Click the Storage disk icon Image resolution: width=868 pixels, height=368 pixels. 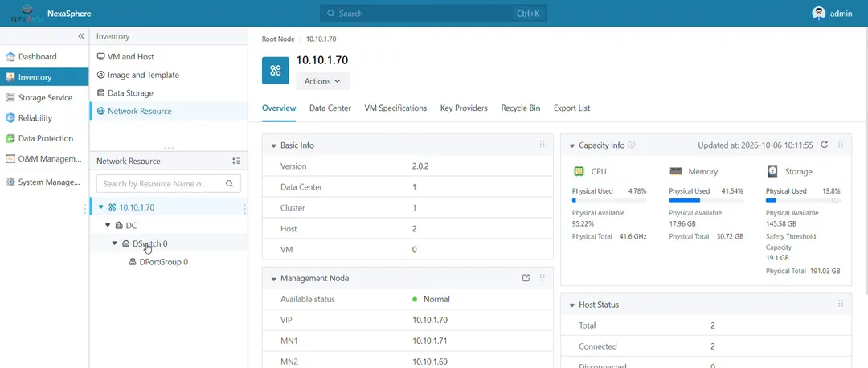[772, 172]
